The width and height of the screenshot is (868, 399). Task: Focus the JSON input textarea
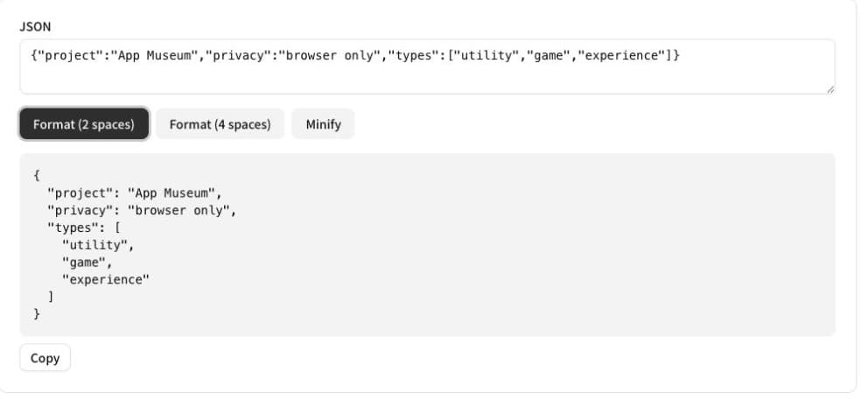tap(427, 67)
